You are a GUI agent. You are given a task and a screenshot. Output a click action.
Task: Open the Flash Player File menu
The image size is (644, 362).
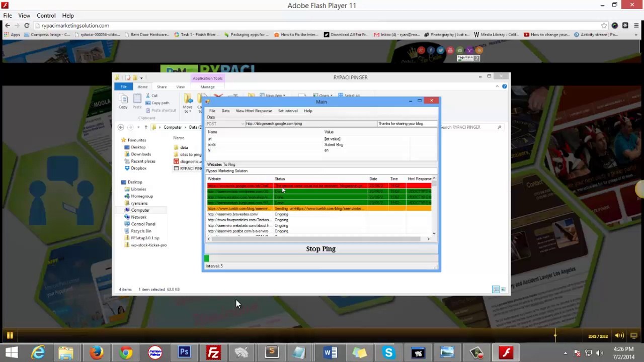[x=8, y=16]
